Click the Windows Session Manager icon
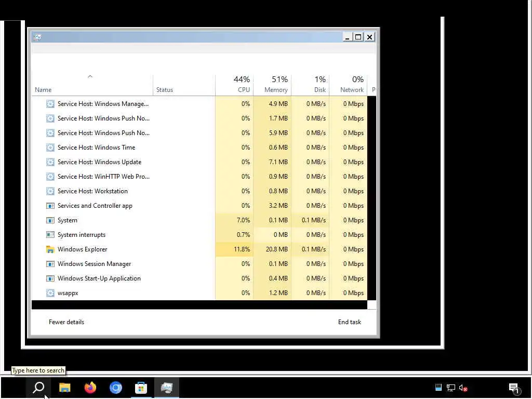532x399 pixels. click(x=50, y=264)
